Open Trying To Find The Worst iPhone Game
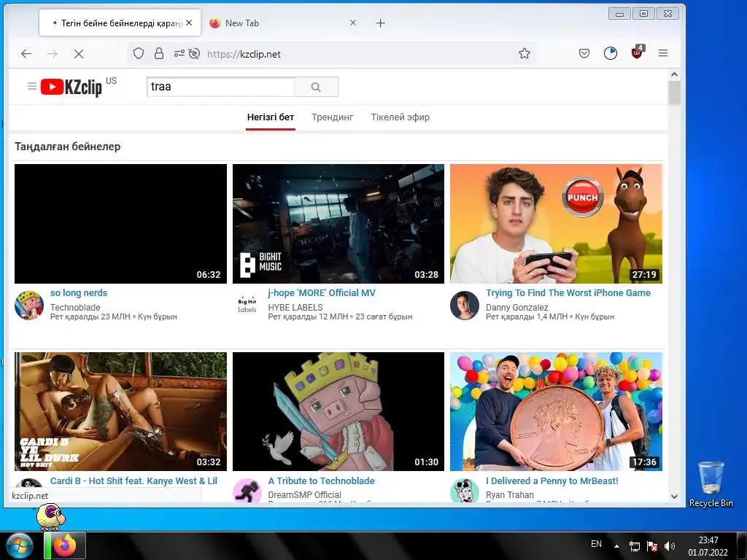 [x=568, y=293]
